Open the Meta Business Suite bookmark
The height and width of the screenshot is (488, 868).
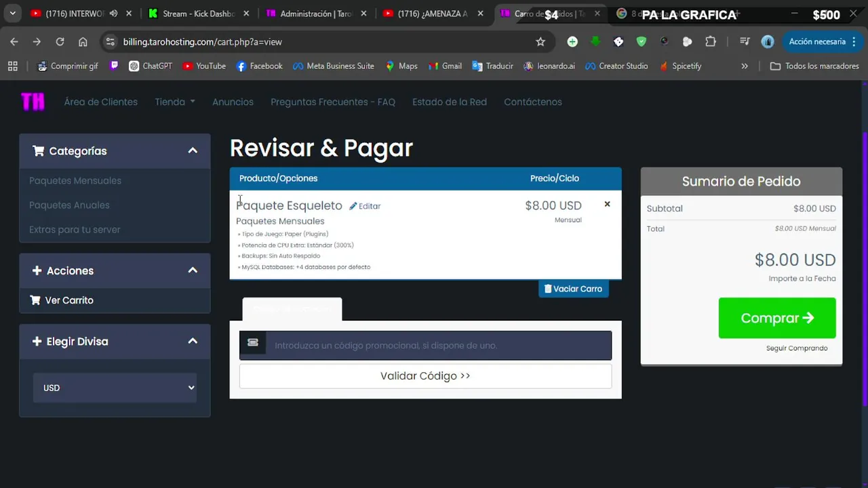(x=333, y=66)
